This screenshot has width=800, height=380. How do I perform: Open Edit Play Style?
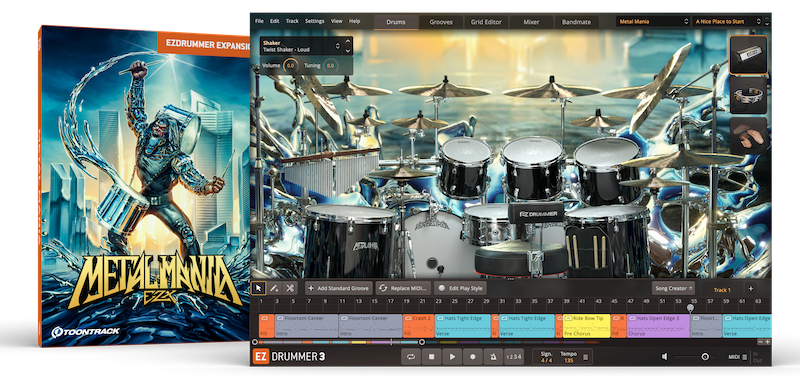pyautogui.click(x=460, y=288)
